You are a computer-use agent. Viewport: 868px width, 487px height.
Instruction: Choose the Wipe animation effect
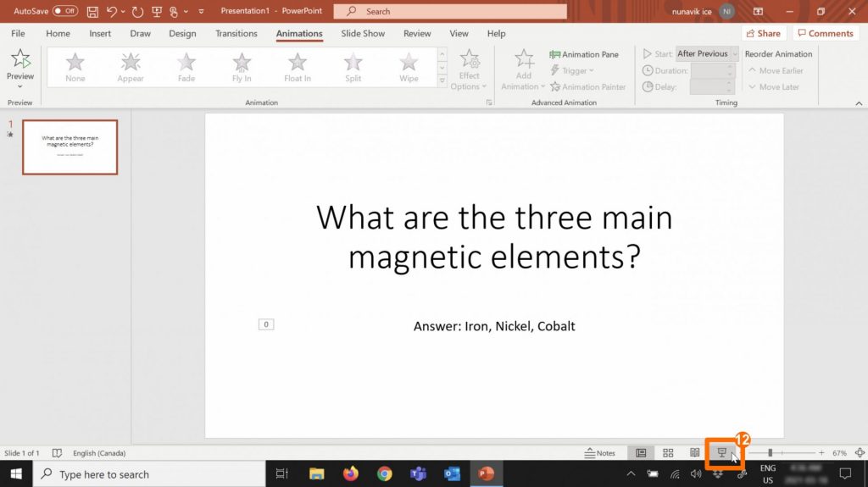click(x=409, y=67)
